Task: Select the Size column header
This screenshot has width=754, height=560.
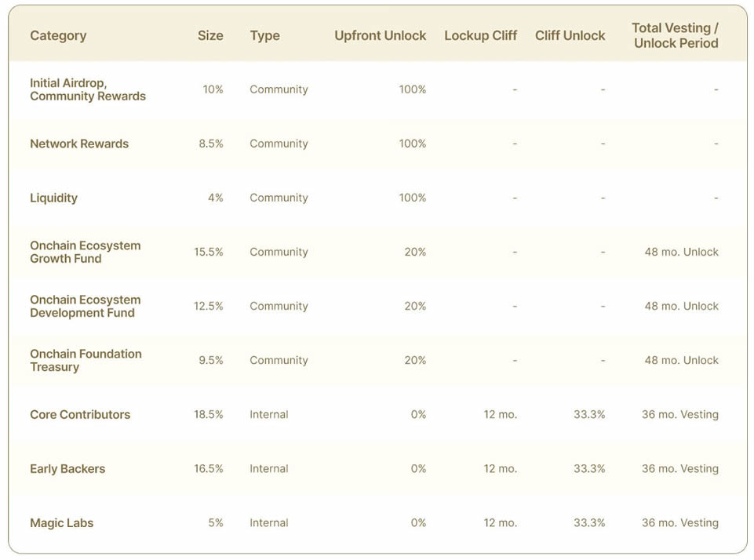Action: [x=210, y=35]
